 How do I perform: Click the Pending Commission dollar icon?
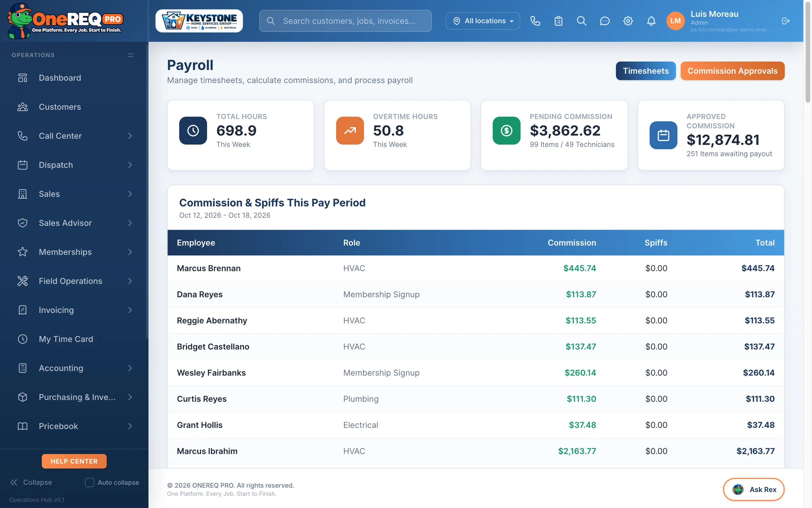coord(506,131)
